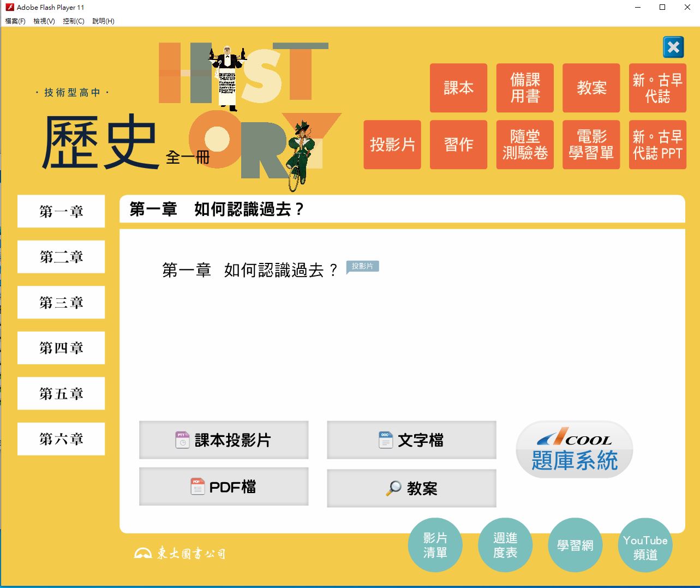Open the 隨堂測驗卷 quiz resource

(x=525, y=145)
